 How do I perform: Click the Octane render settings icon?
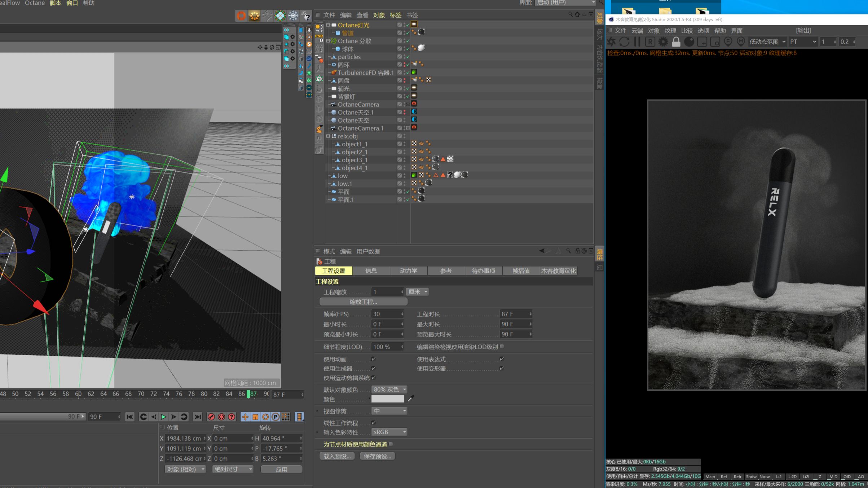click(254, 16)
